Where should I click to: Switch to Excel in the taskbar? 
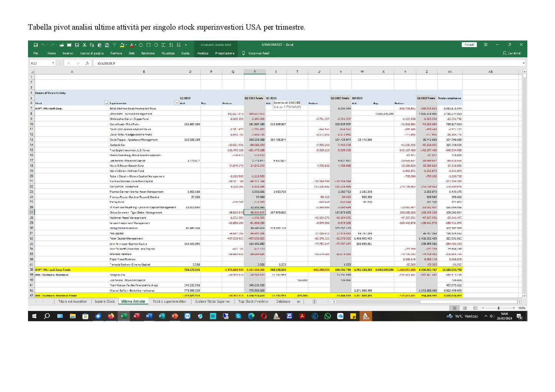point(124,316)
